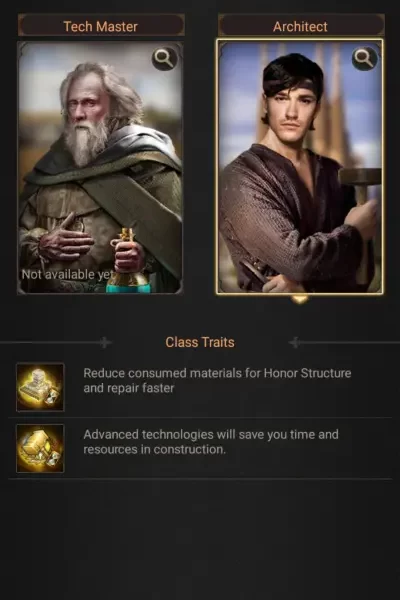Switch to the Architect class tab

point(300,26)
